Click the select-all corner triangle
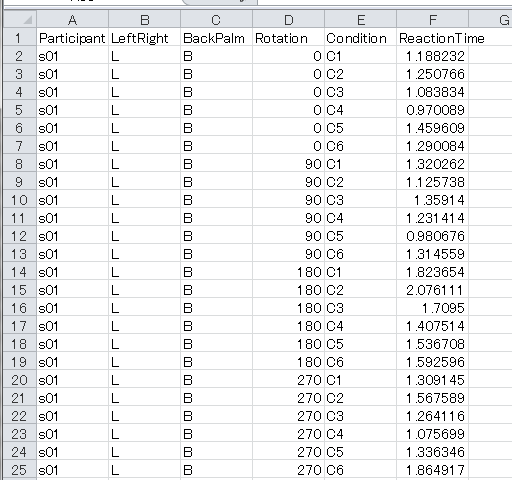The height and width of the screenshot is (480, 512). (20, 20)
